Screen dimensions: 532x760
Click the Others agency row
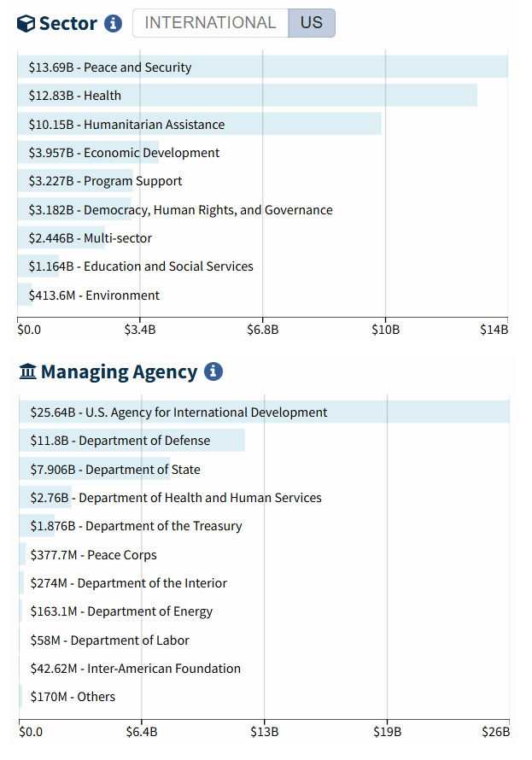(73, 697)
